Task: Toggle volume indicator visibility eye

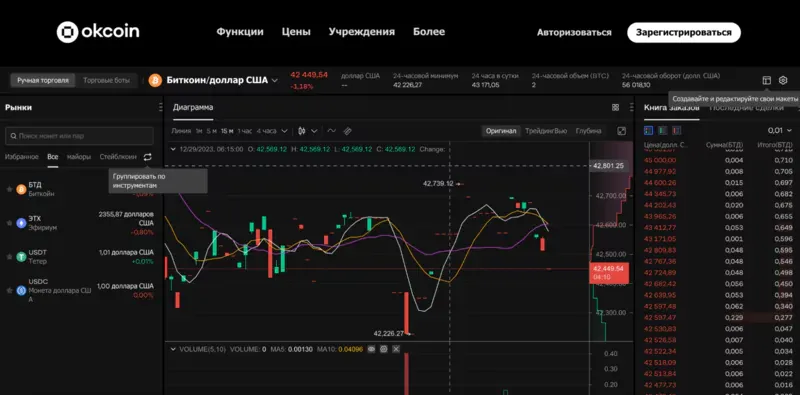Action: tap(371, 350)
